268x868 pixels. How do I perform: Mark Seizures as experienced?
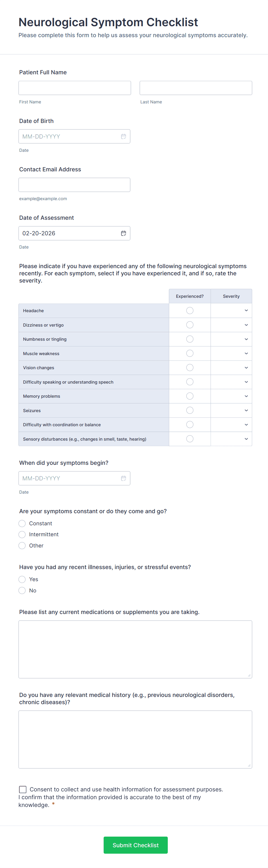[190, 410]
